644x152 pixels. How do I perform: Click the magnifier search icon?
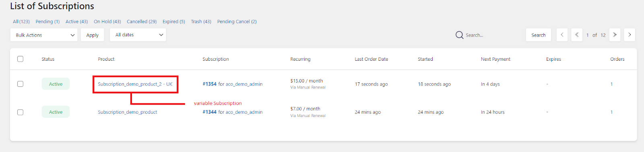click(459, 35)
